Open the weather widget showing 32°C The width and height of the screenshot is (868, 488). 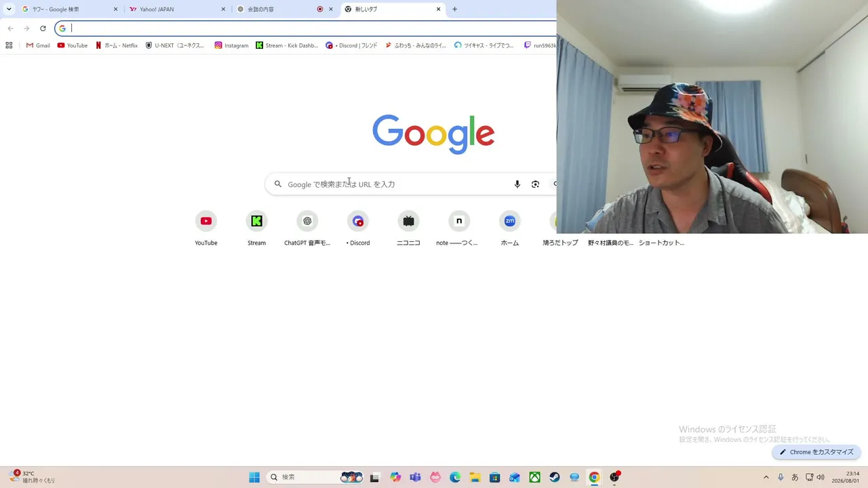33,477
